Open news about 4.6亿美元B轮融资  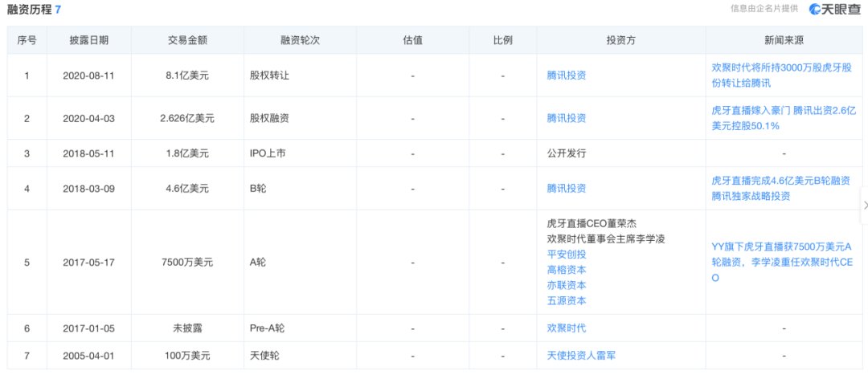[x=780, y=188]
